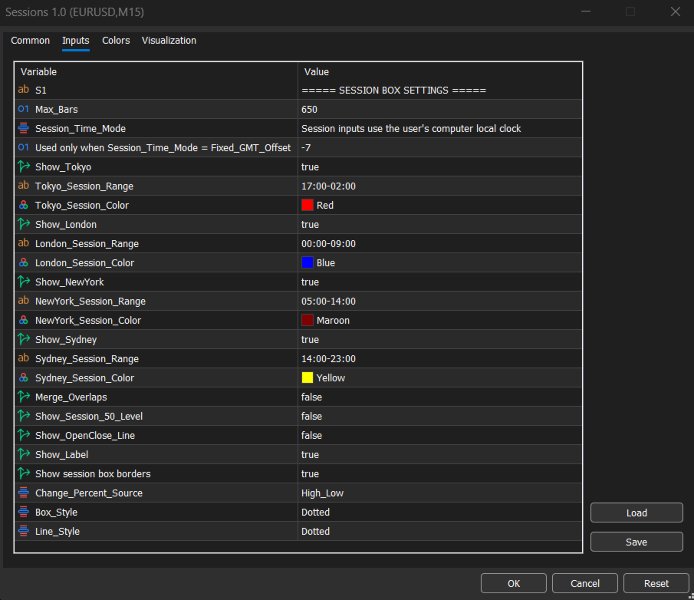This screenshot has height=600, width=694.
Task: Click the boolean icon beside Show_OpenClose_Line
Action: (23, 435)
